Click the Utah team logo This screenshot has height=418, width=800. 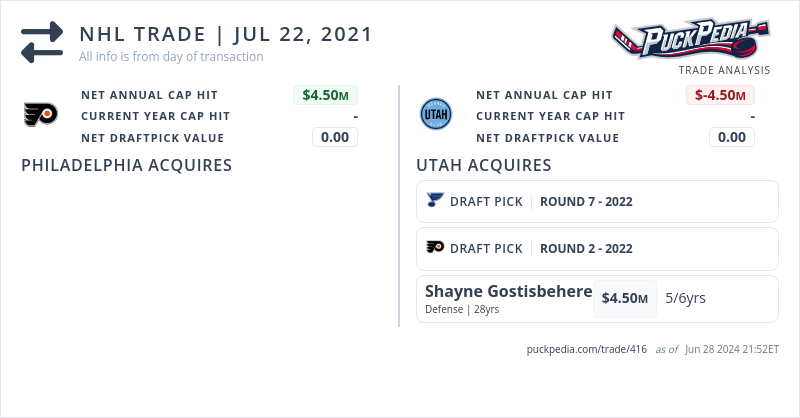435,115
